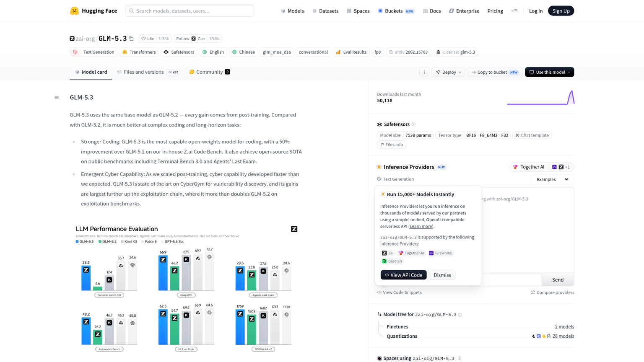The height and width of the screenshot is (362, 644).
Task: Open the arxiv:2602.15763 paper tag
Action: click(x=408, y=52)
